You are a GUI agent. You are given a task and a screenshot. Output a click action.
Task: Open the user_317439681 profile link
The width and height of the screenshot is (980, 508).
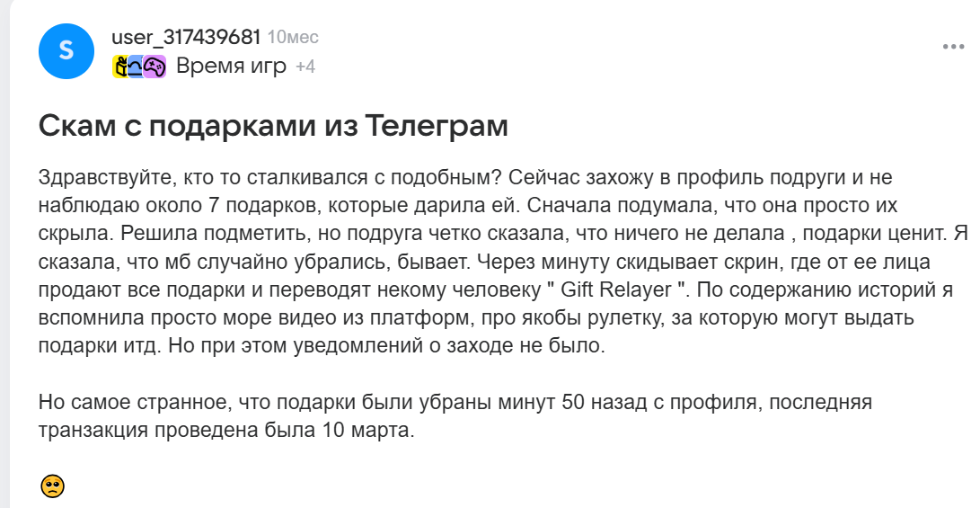pyautogui.click(x=186, y=37)
